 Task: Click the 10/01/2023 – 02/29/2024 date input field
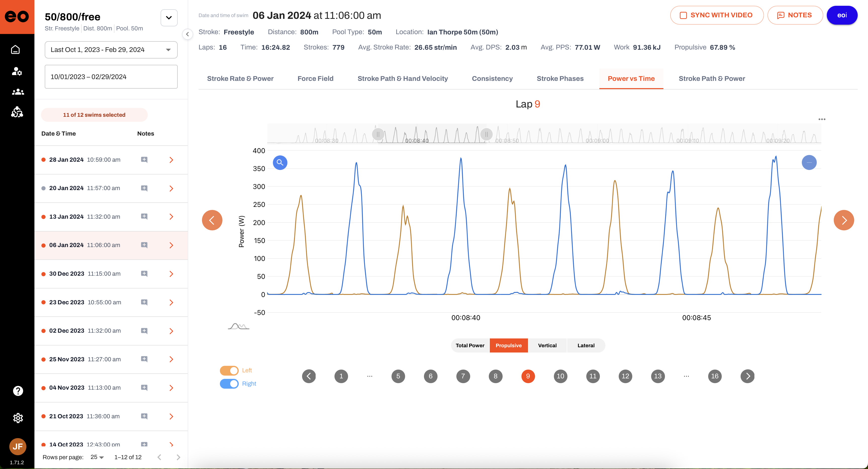click(x=111, y=77)
